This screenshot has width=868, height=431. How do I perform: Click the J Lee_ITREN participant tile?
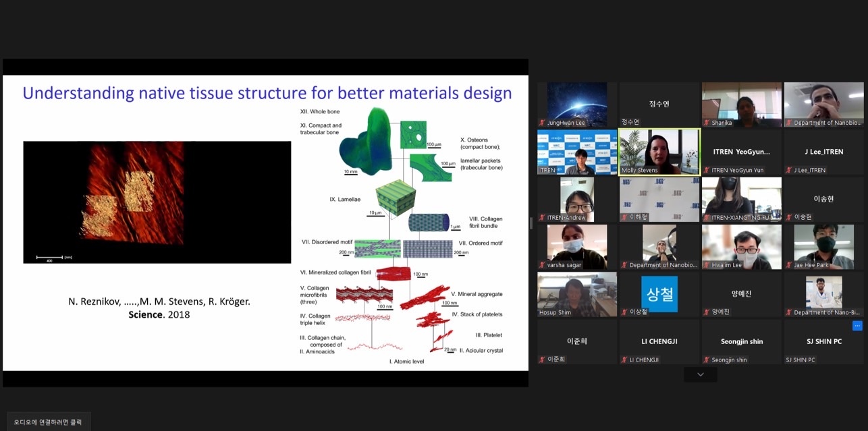pyautogui.click(x=823, y=152)
